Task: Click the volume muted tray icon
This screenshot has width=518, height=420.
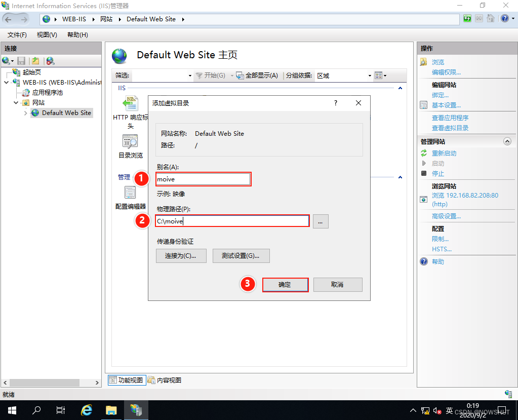Action: pos(437,411)
